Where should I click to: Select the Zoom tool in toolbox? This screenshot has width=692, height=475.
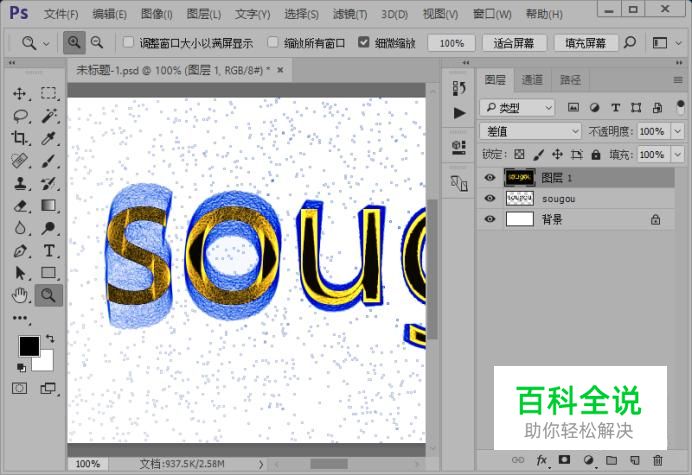tap(49, 295)
